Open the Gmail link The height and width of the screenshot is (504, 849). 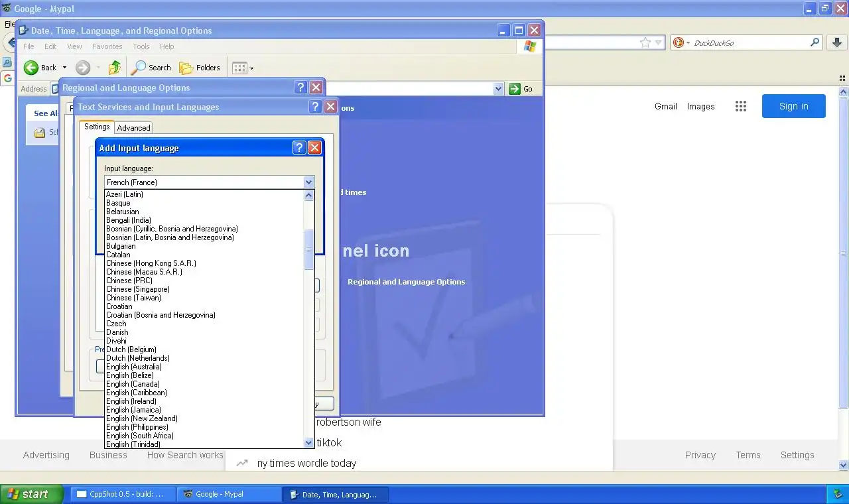pos(666,106)
